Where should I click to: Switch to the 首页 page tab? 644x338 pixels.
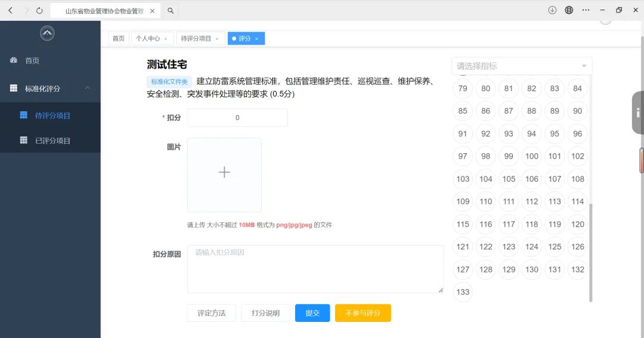(119, 38)
